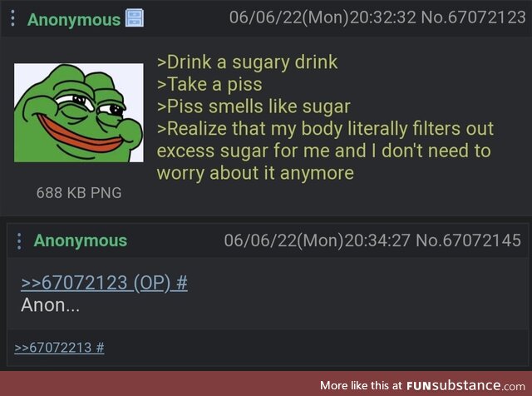Click the reply timestamp 06/06/22 20:34:27
532x396 pixels.
318,240
